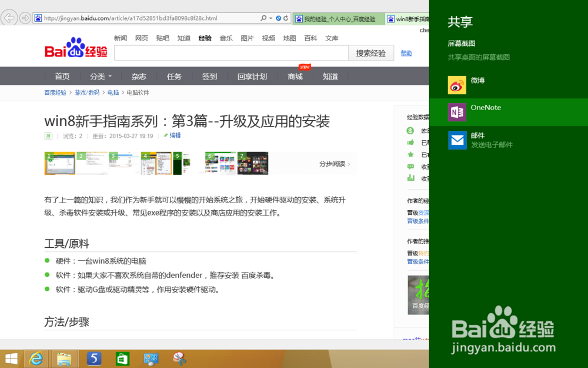Click the browser back arrow button
This screenshot has width=588, height=368.
[9, 18]
